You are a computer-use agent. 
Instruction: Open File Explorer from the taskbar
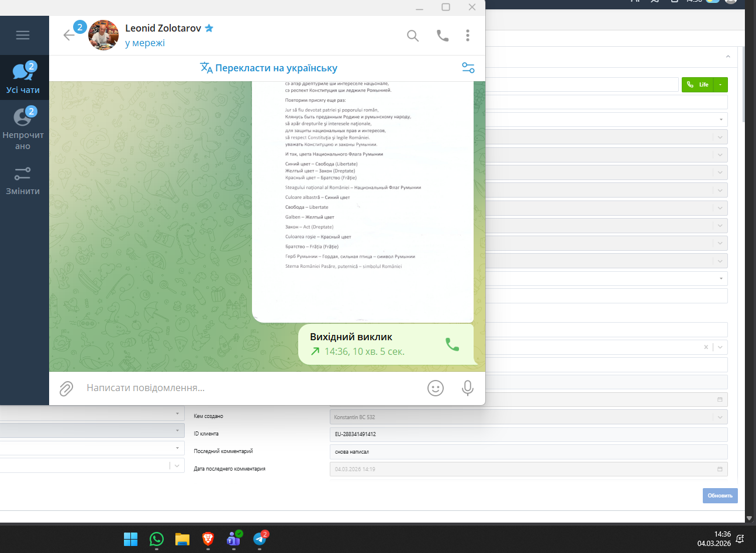182,539
